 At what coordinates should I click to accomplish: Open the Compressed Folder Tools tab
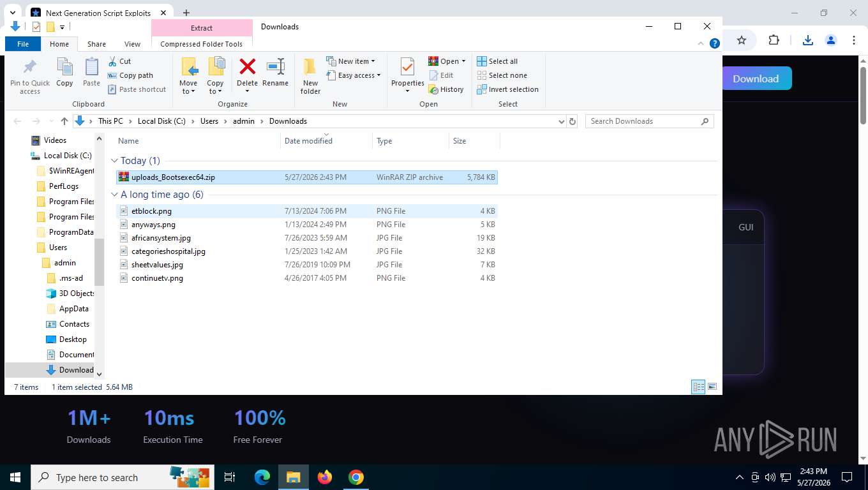click(202, 44)
